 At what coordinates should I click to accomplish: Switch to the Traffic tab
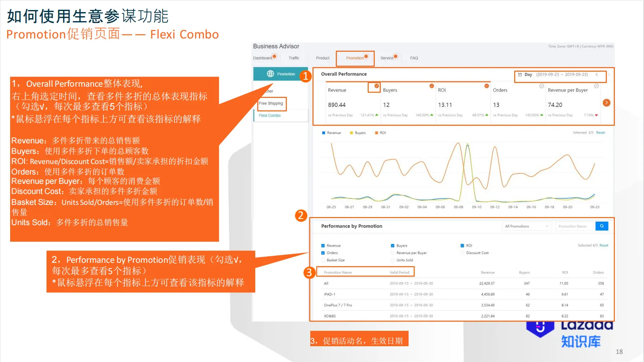294,58
